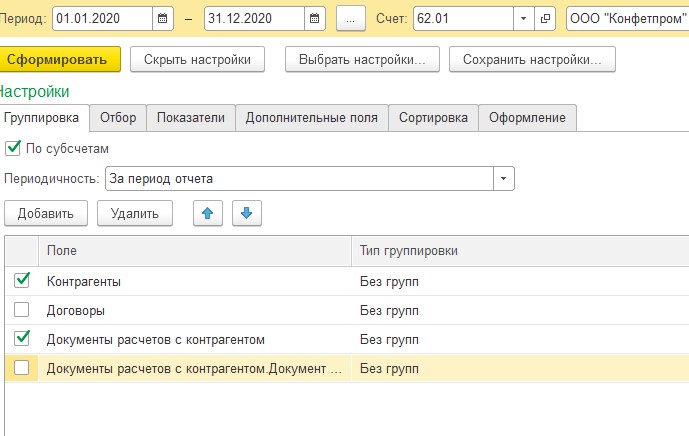Expand the Счет 62.01 dropdown list
The image size is (689, 436).
[x=524, y=18]
